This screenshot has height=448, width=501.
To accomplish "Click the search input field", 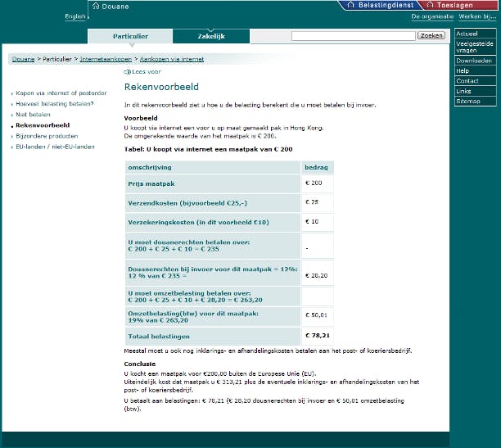I will (353, 36).
